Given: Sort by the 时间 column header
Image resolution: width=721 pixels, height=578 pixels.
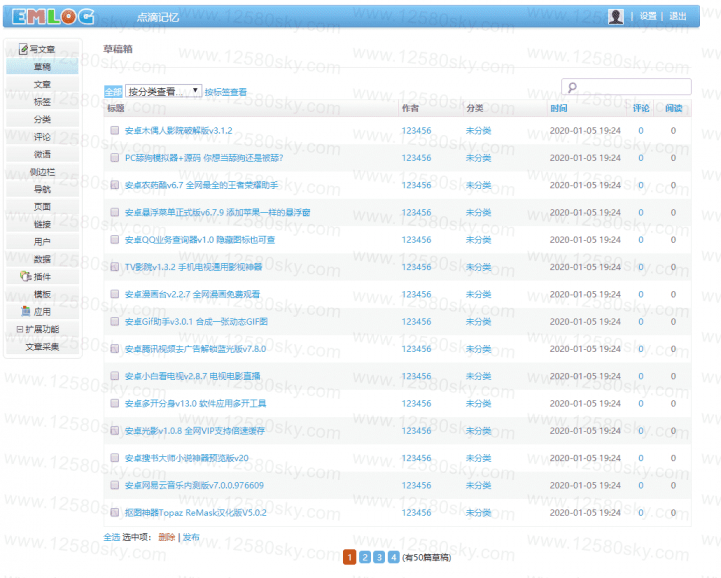Looking at the screenshot, I should 559,108.
